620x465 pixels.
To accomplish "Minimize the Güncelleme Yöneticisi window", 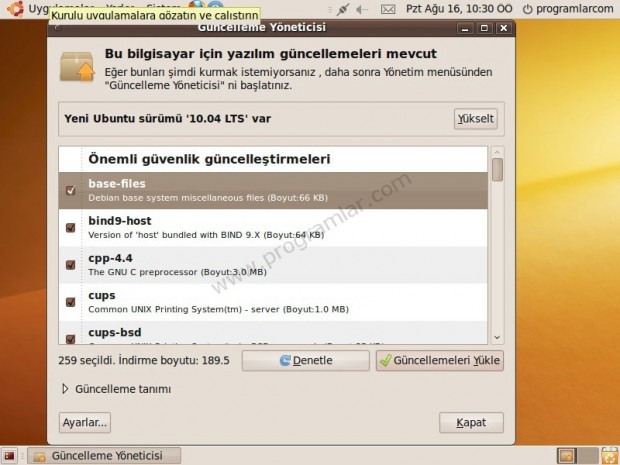I will 465,28.
